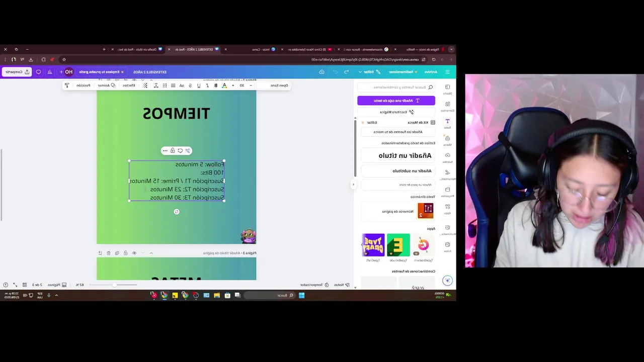Open the TypeCraft app thumbnail

(x=373, y=245)
